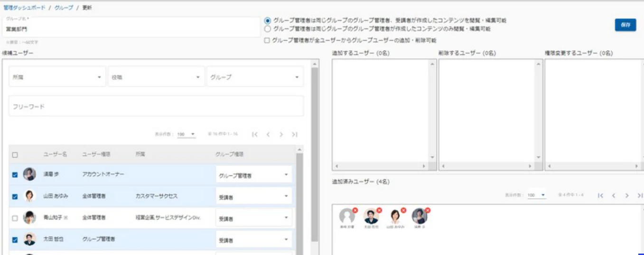The width and height of the screenshot is (644, 255).
Task: Click 太田's avatar in the candidate table
Action: point(29,239)
